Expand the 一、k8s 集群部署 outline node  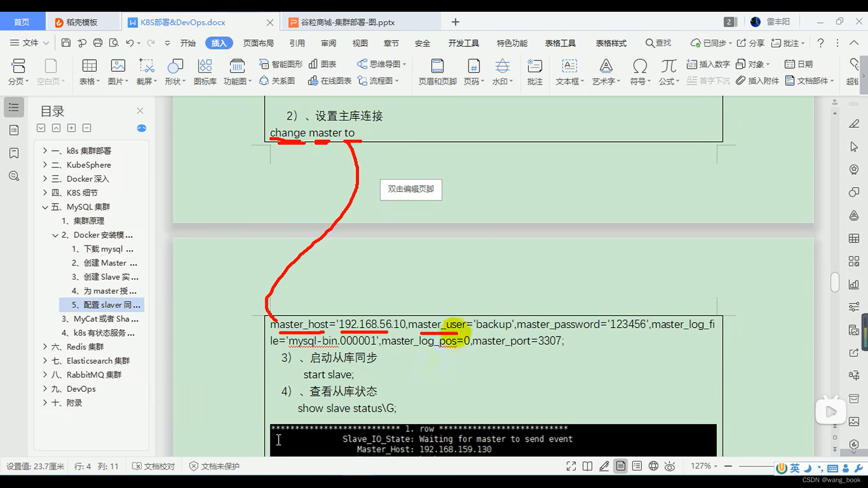pyautogui.click(x=45, y=150)
